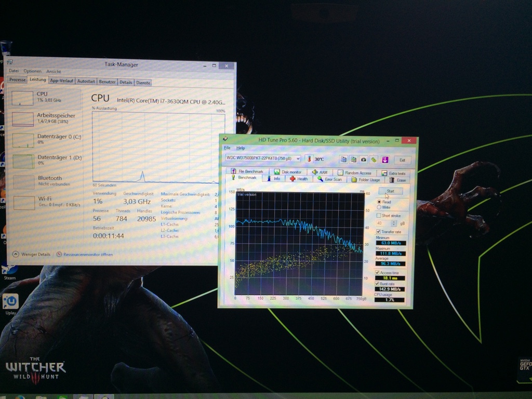Image resolution: width=532 pixels, height=399 pixels.
Task: Select the Arbeitsspeicher performance entry
Action: pos(45,119)
